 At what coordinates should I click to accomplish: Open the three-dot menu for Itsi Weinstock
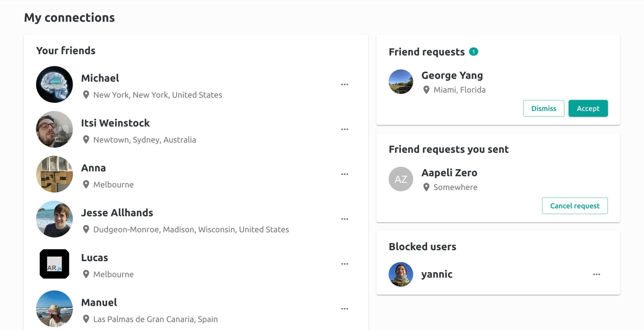(345, 129)
